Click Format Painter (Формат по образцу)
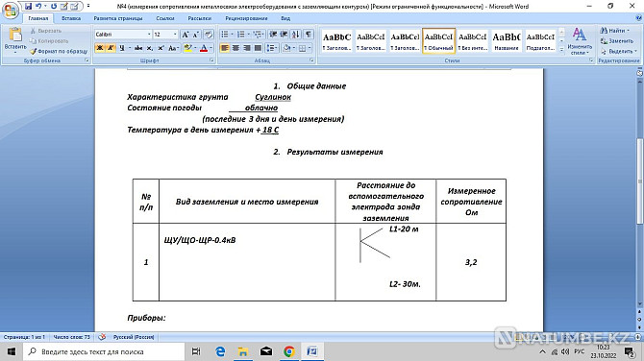644x361 pixels. point(59,51)
